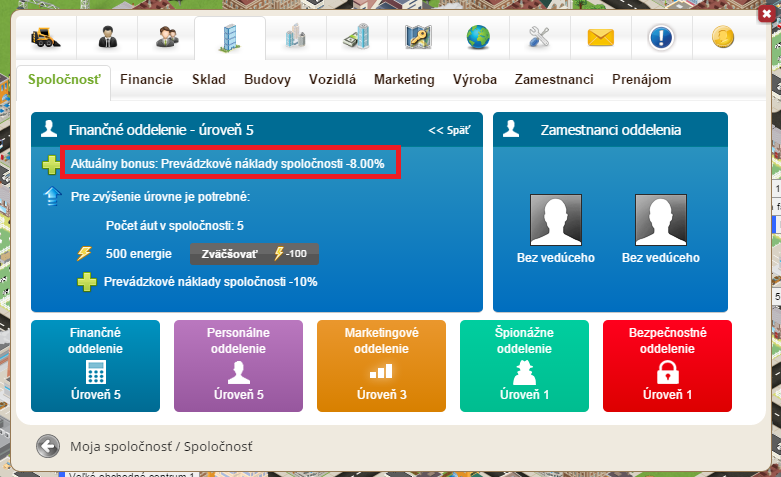This screenshot has height=477, width=781.
Task: Select the Bezpečnostné oddelenie tile
Action: (667, 366)
